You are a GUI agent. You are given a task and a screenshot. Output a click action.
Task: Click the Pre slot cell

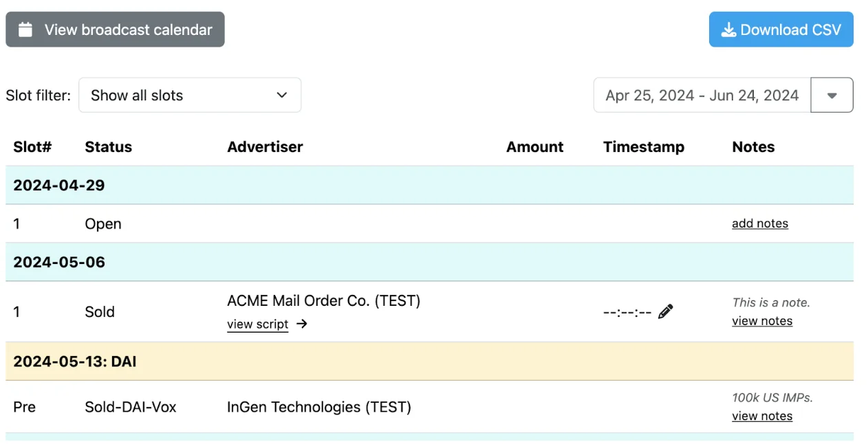pyautogui.click(x=24, y=407)
